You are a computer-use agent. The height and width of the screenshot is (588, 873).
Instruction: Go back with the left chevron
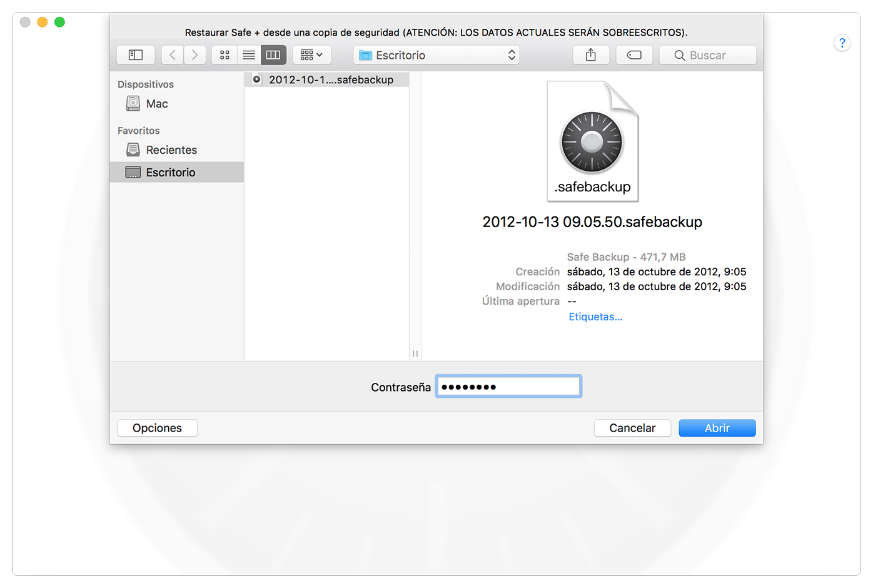(x=172, y=55)
